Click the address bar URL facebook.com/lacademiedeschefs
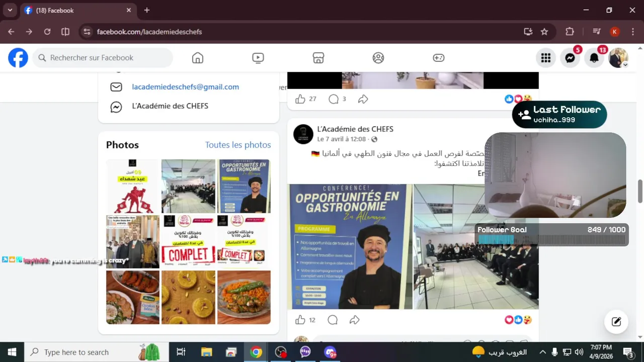This screenshot has height=362, width=644. tap(149, 32)
